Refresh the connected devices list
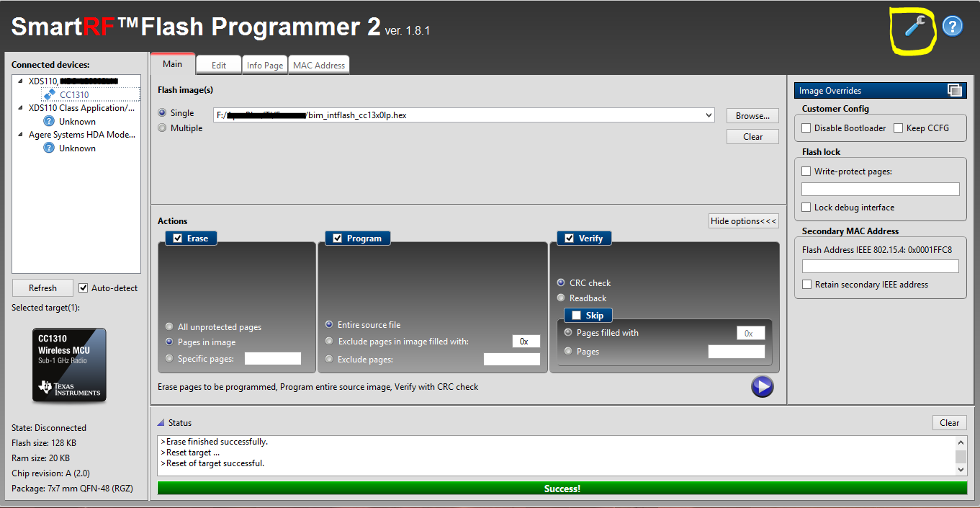The image size is (980, 508). click(x=42, y=288)
